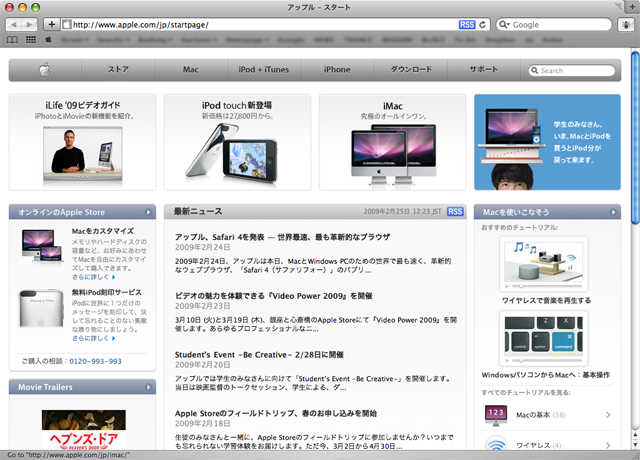
Task: Open the Macをカスタマイズ heading link
Action: point(102,231)
